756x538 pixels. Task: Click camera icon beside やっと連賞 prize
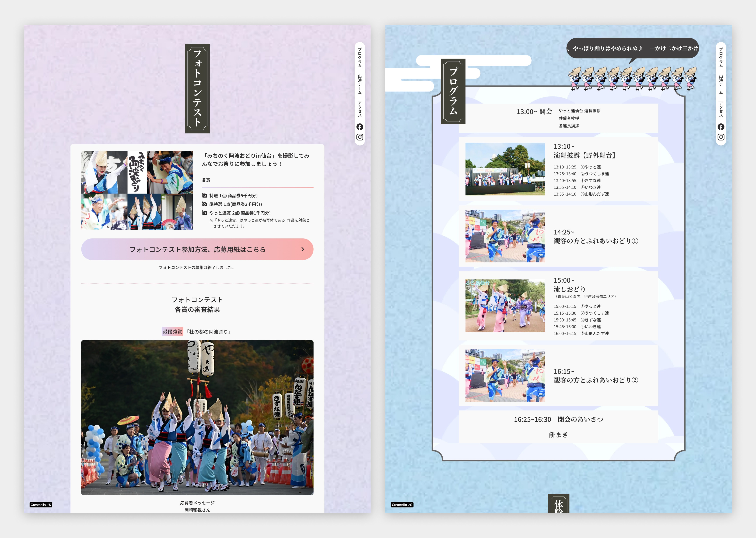pyautogui.click(x=205, y=213)
